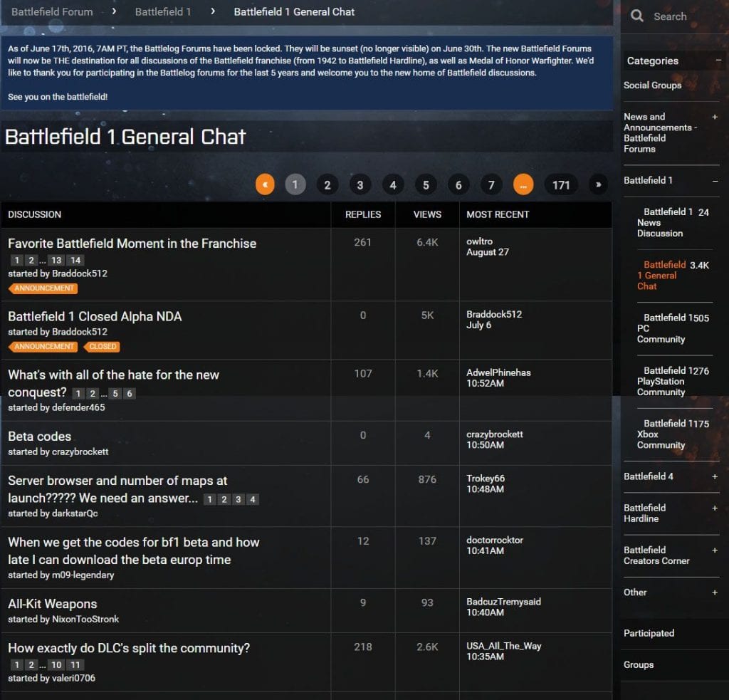The width and height of the screenshot is (729, 700).
Task: Open page 6 of new conquest thread
Action: (x=130, y=394)
